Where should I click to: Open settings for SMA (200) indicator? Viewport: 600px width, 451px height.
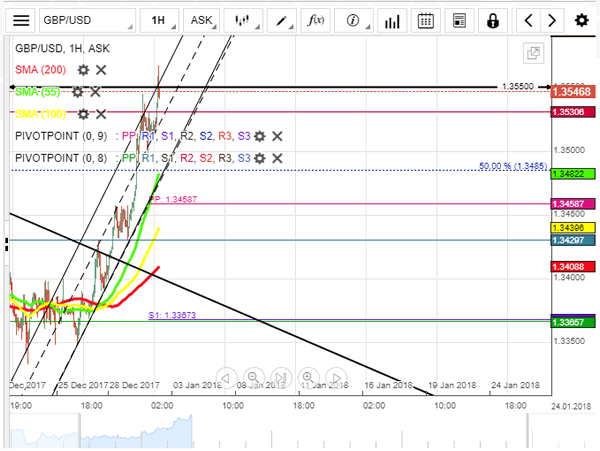(84, 70)
